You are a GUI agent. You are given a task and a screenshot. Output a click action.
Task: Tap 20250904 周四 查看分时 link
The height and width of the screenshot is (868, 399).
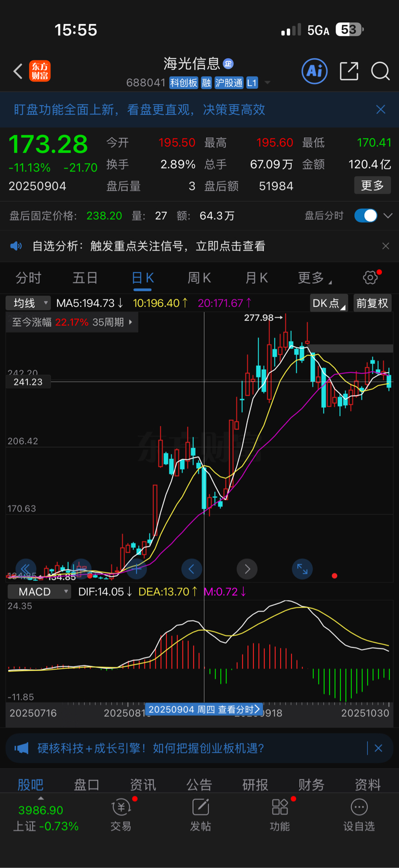pos(204,709)
